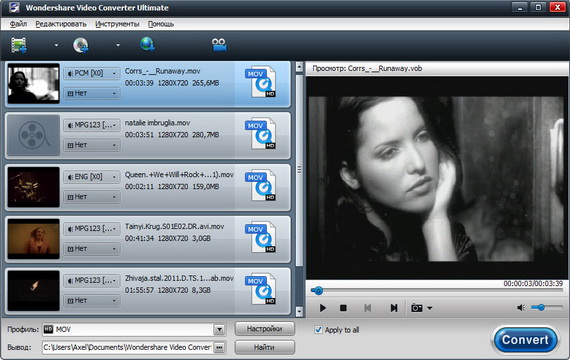
Task: Open PCM audio track dropdown for Corrs Runaway
Action: [92, 73]
